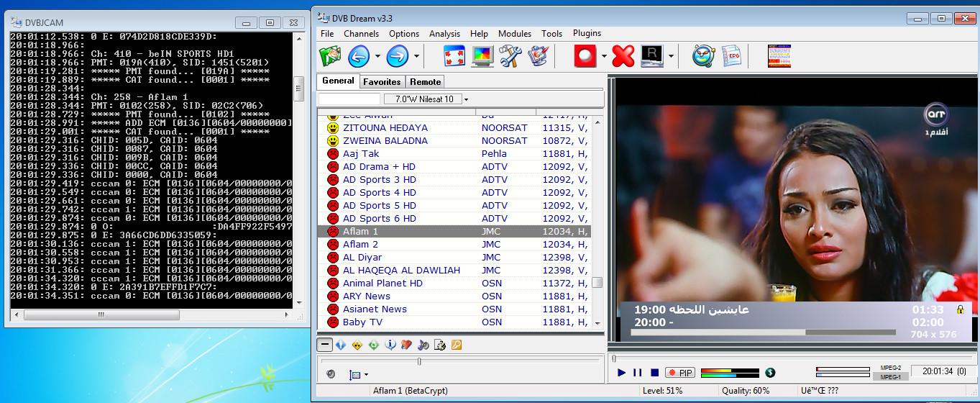The width and height of the screenshot is (980, 403).
Task: Open the Tools menu
Action: click(551, 34)
